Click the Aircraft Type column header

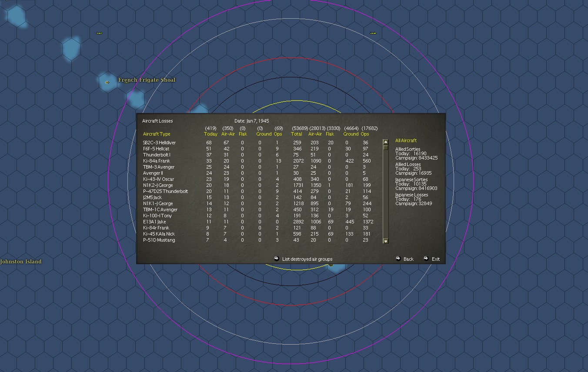(x=157, y=134)
